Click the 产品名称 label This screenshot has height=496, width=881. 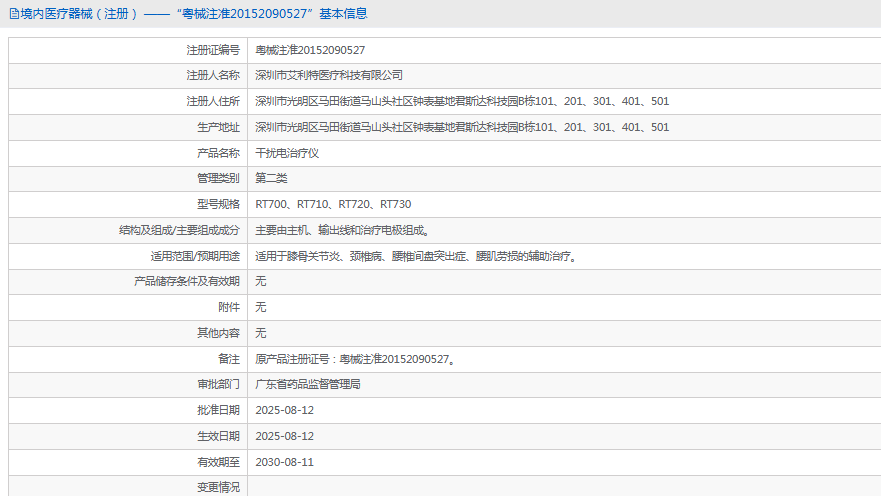click(x=218, y=153)
